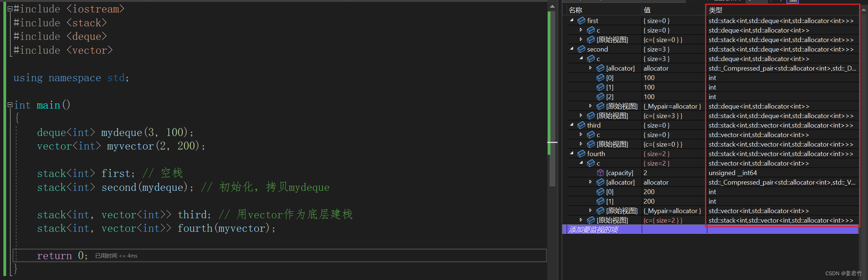Click the variable icon of 'second'
Viewport: 868px width, 280px height.
581,49
